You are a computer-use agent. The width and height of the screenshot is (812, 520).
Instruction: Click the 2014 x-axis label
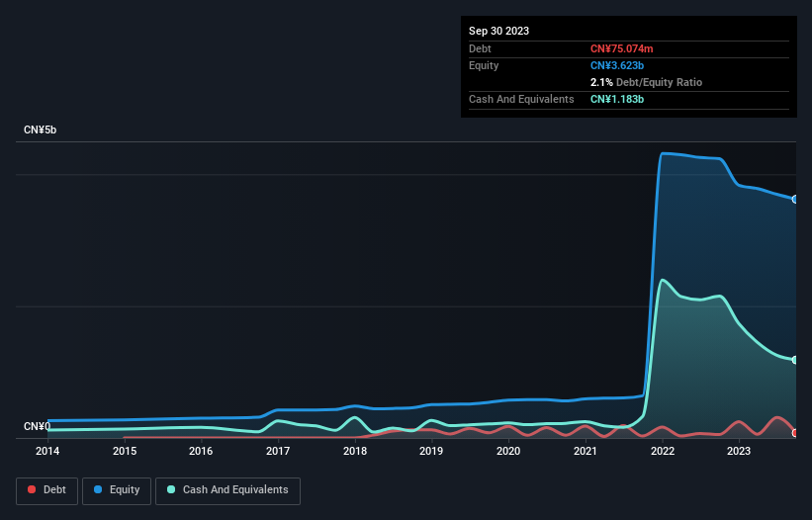pyautogui.click(x=47, y=451)
